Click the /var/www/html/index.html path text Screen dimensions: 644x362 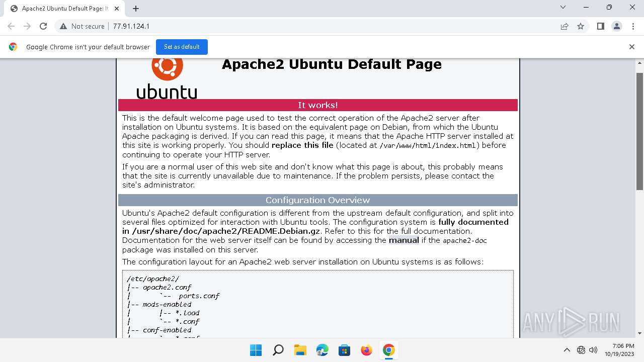[x=429, y=145]
